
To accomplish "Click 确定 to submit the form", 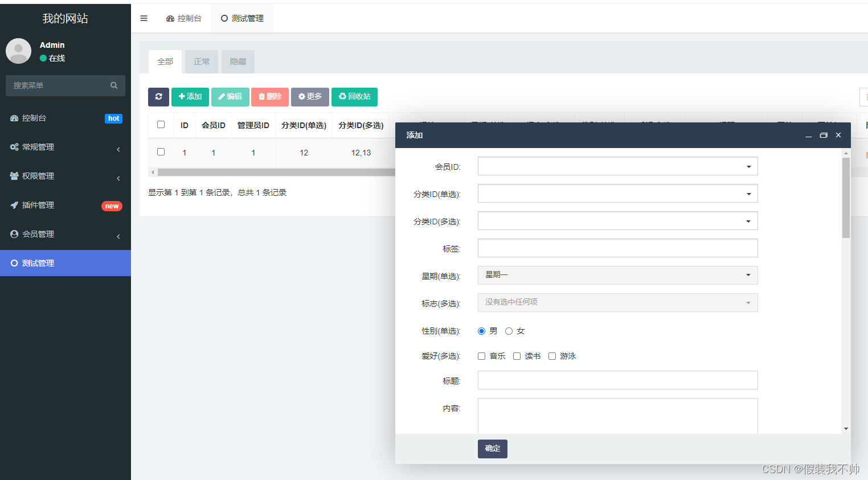I will point(493,449).
